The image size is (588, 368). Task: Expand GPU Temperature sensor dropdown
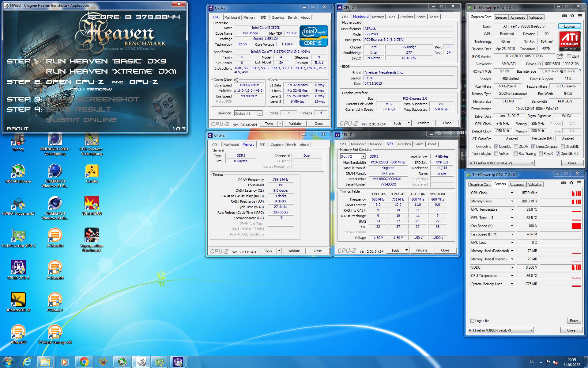click(512, 209)
